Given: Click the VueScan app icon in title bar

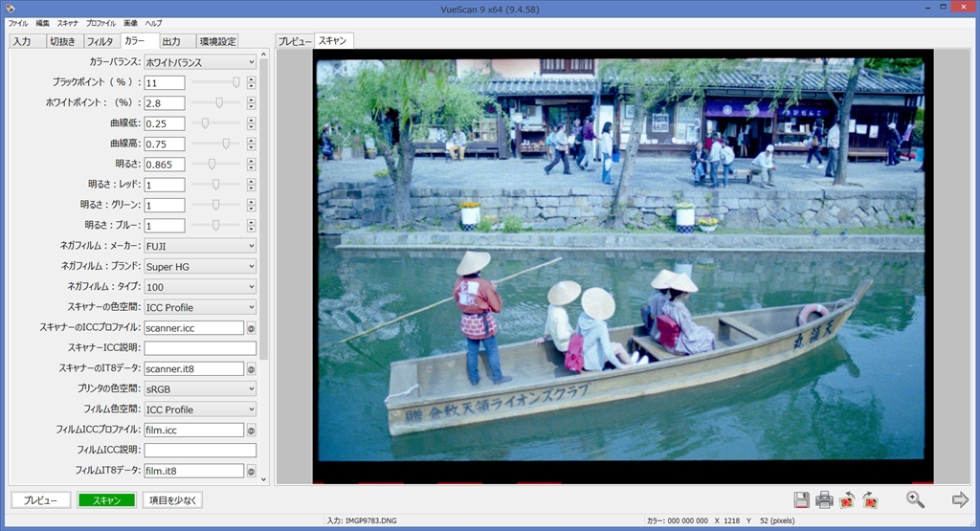Looking at the screenshot, I should click(x=10, y=9).
